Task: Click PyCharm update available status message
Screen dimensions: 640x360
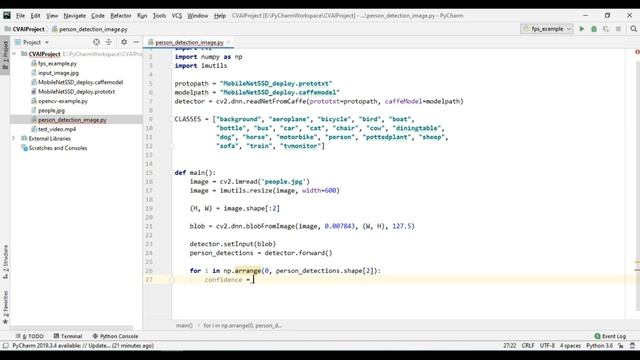Action: 83,346
